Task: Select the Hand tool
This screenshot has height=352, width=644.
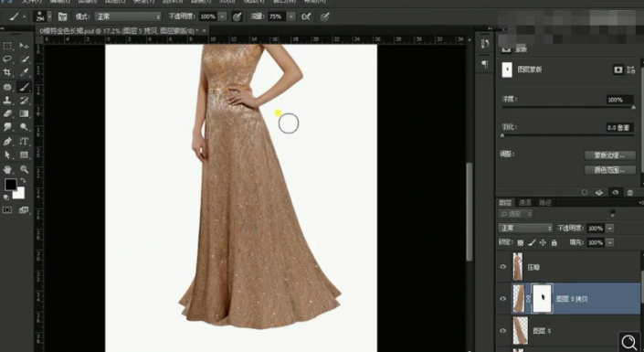Action: coord(7,169)
